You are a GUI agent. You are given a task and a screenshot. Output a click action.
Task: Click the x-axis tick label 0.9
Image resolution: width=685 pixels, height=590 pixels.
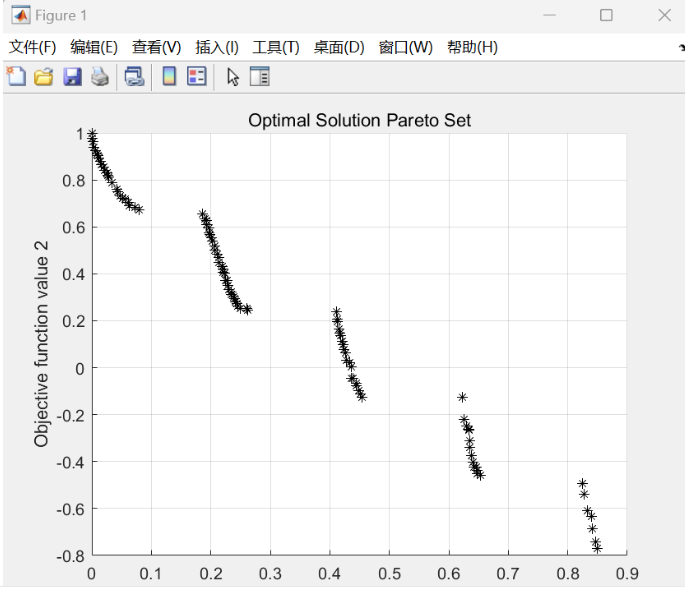[627, 574]
